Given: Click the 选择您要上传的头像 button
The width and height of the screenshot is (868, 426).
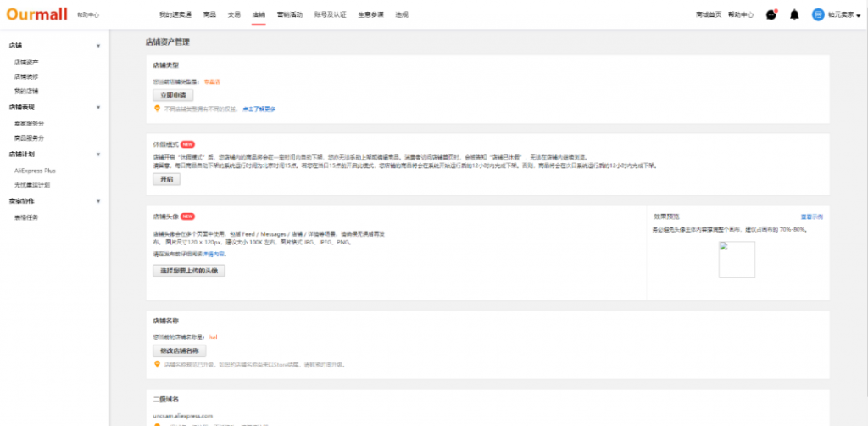Looking at the screenshot, I should coord(188,271).
